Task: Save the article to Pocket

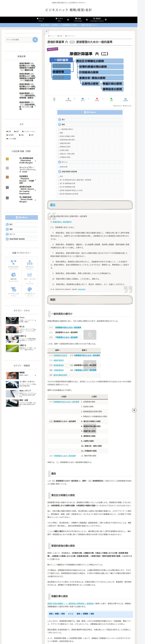Action: pos(97,99)
